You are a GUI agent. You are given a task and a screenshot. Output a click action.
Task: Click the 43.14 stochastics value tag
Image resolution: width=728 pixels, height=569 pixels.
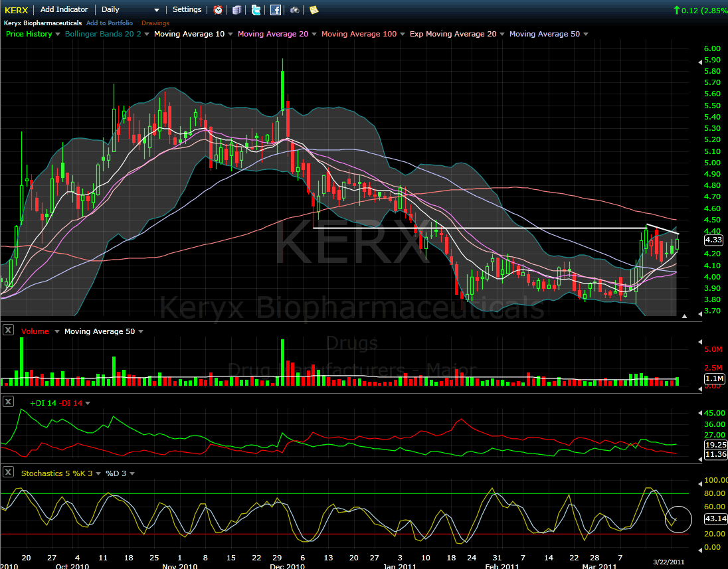pyautogui.click(x=715, y=519)
